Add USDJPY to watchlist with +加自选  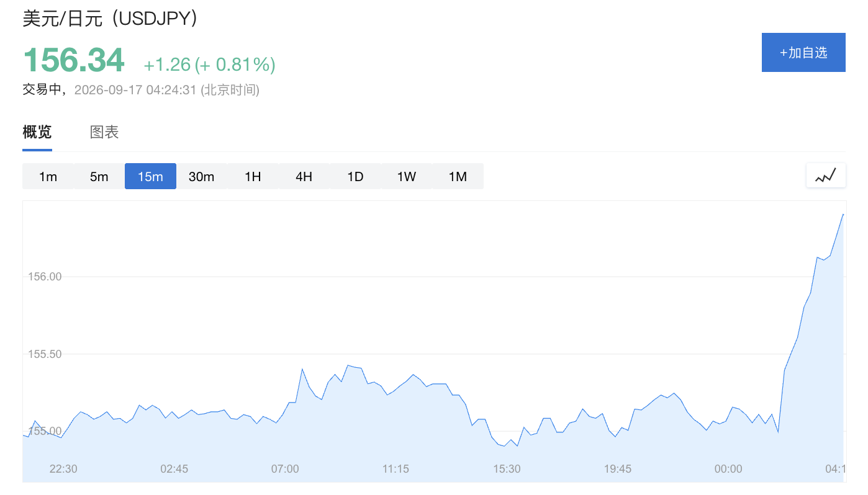803,53
